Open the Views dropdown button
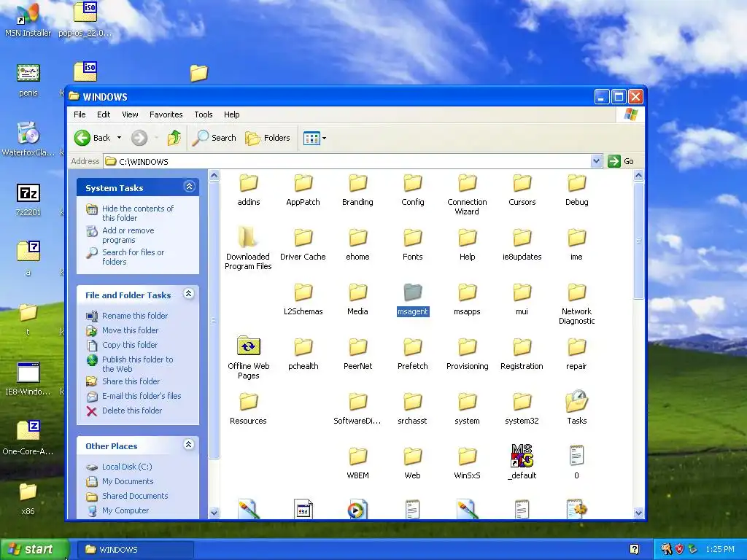The width and height of the screenshot is (747, 560). point(314,138)
